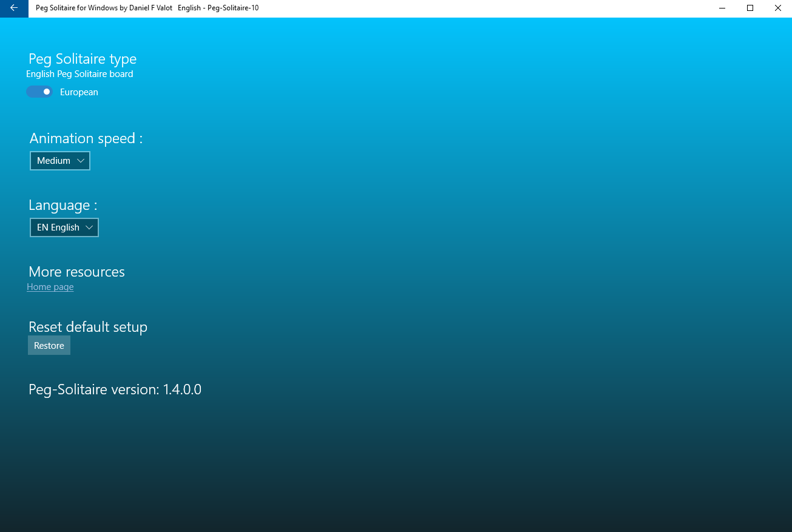
Task: Click the Reset default setup heading
Action: tap(88, 327)
